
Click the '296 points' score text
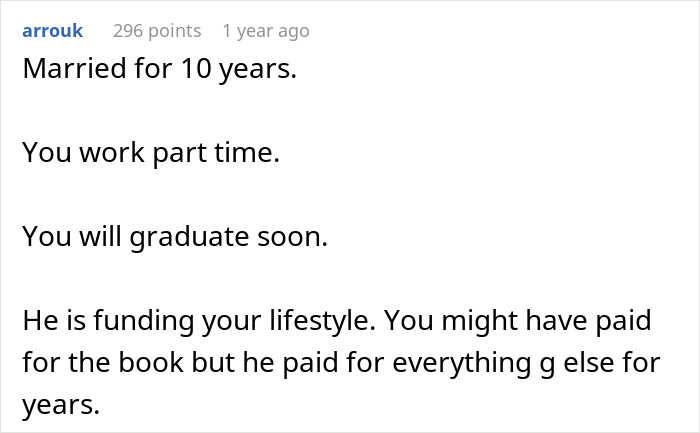coord(157,31)
